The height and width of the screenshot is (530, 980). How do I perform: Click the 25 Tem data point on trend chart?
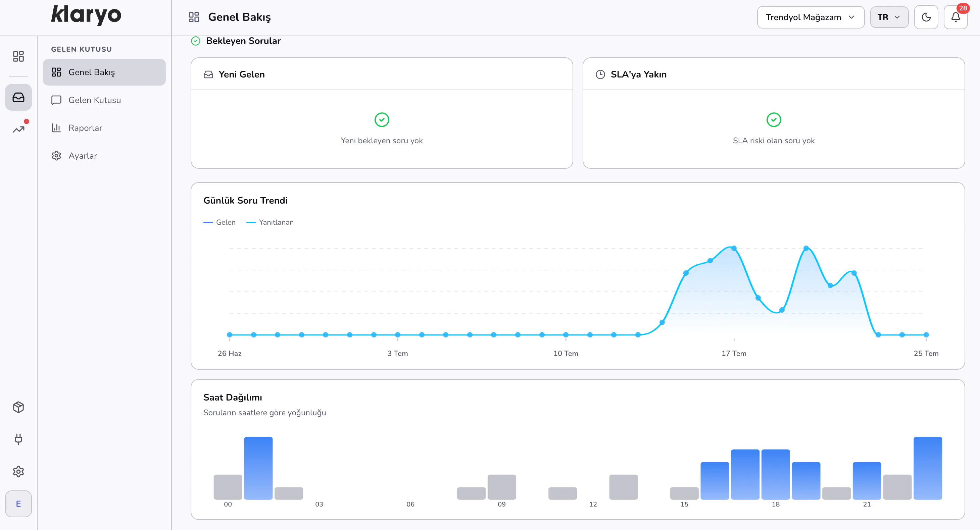(926, 335)
